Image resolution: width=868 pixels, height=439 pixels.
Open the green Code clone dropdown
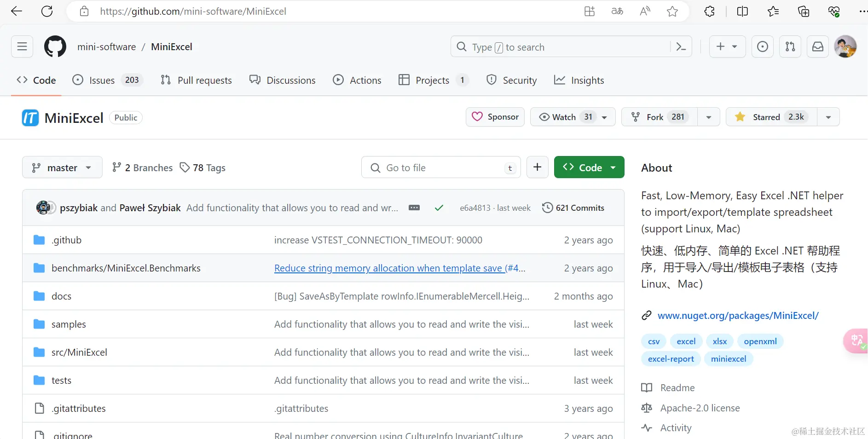589,167
